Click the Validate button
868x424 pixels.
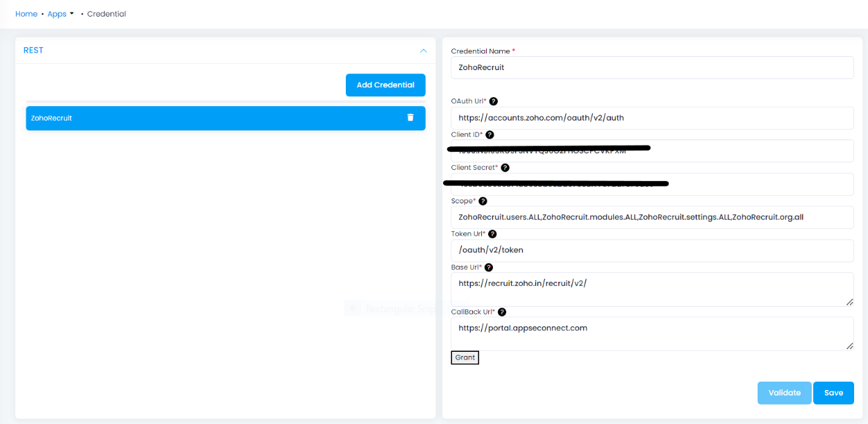(x=784, y=392)
